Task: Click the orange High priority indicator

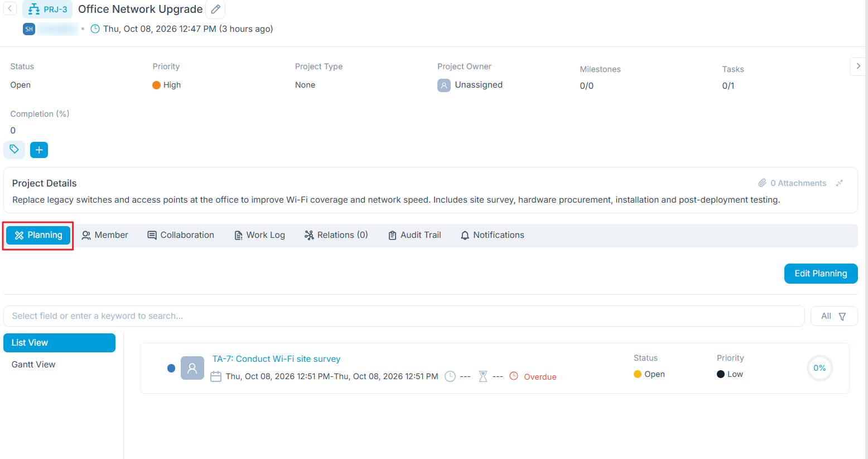Action: (157, 85)
